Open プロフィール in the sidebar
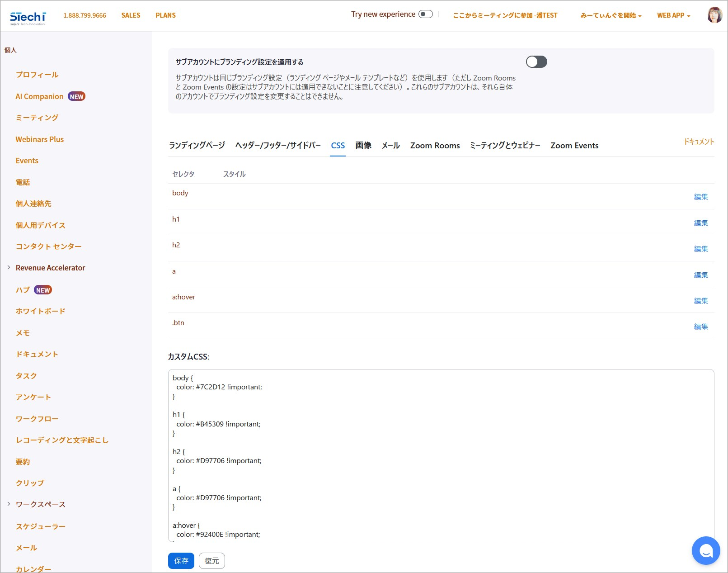This screenshot has width=728, height=573. [37, 75]
